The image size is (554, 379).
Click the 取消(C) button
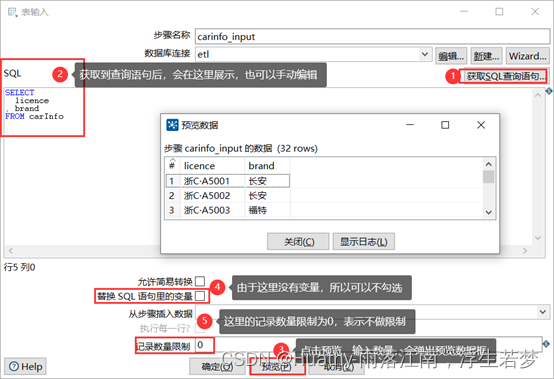coord(337,367)
